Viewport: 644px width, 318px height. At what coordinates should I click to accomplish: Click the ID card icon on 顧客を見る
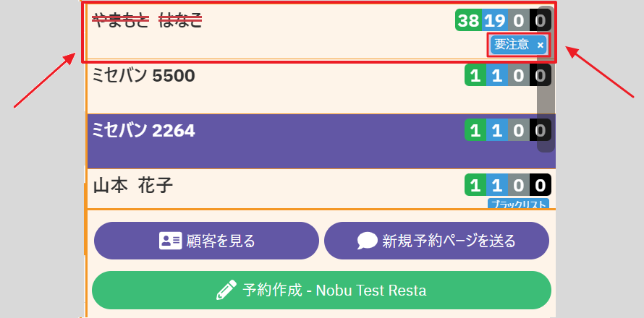tap(170, 241)
